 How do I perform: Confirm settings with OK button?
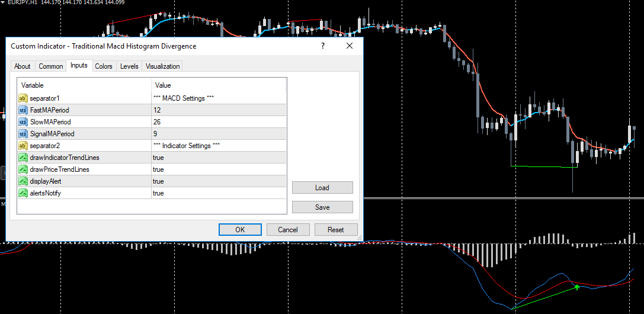pyautogui.click(x=241, y=230)
